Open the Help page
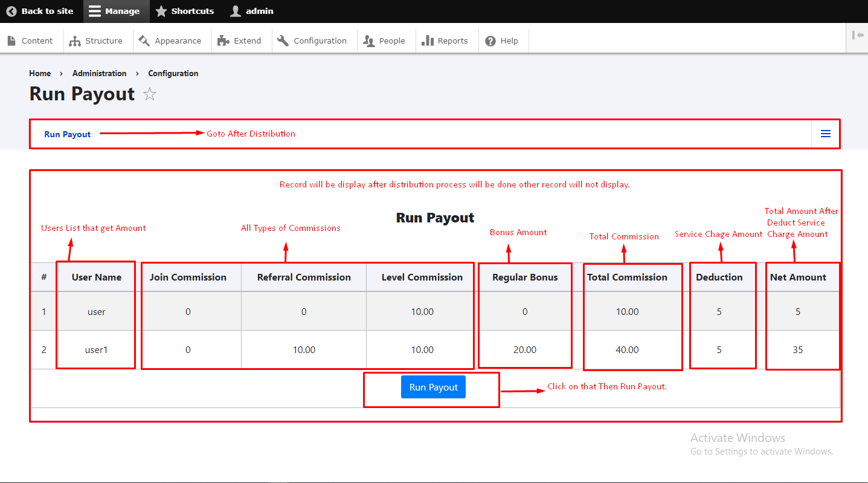 502,41
